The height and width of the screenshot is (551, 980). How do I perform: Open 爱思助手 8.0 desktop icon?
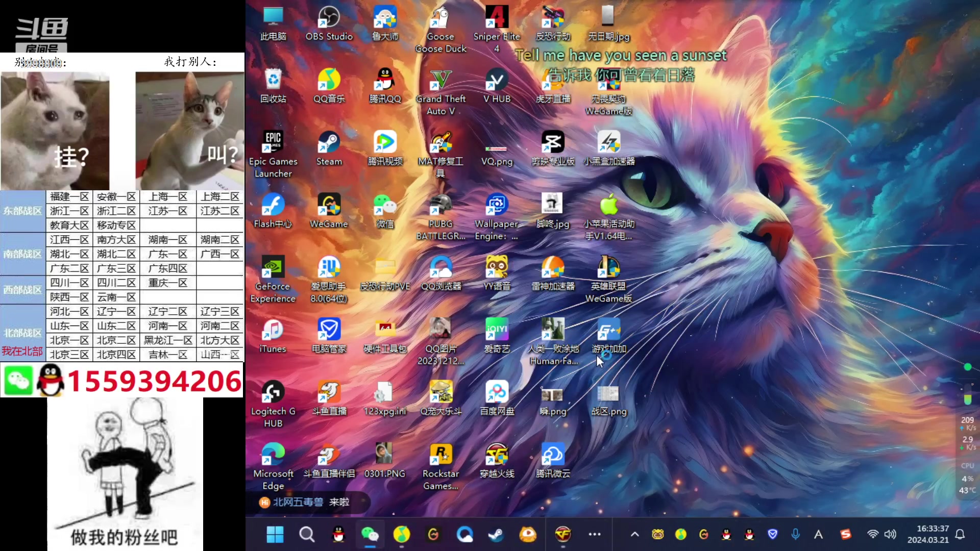[329, 279]
